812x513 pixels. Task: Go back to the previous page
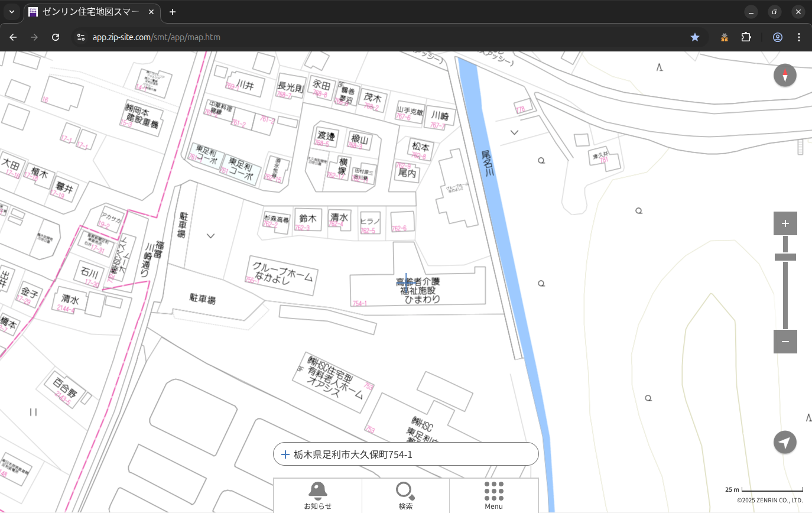click(13, 37)
